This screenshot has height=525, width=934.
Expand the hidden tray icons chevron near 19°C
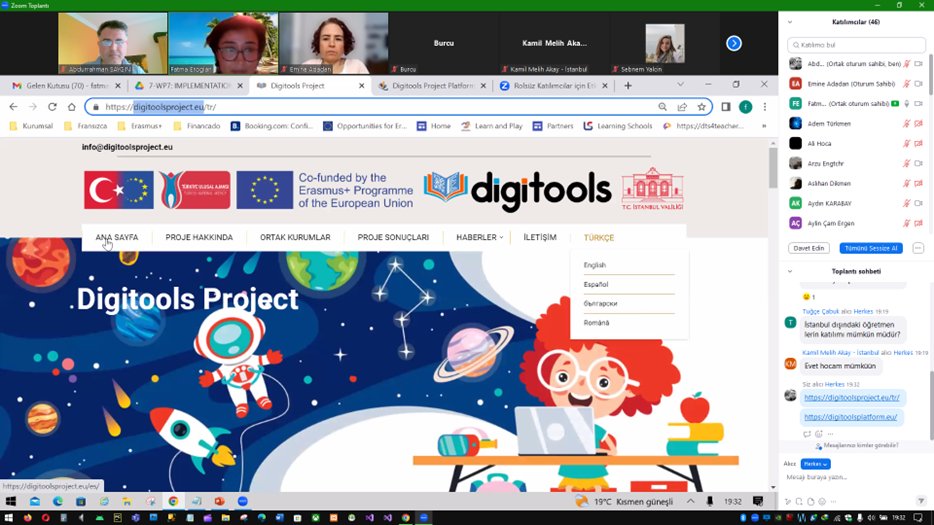pos(690,501)
